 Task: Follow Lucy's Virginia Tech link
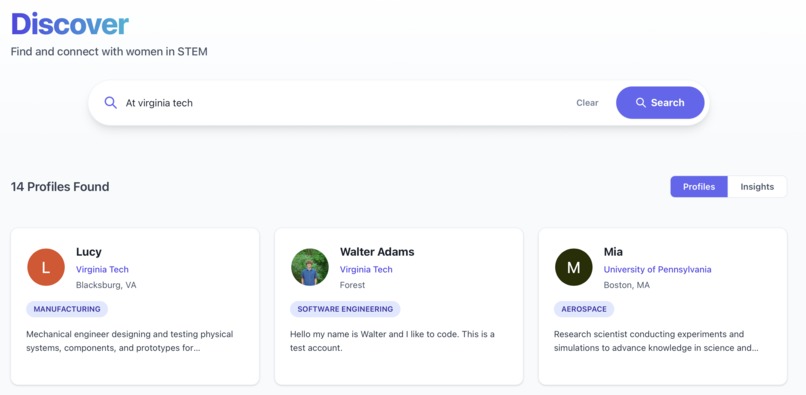tap(102, 270)
